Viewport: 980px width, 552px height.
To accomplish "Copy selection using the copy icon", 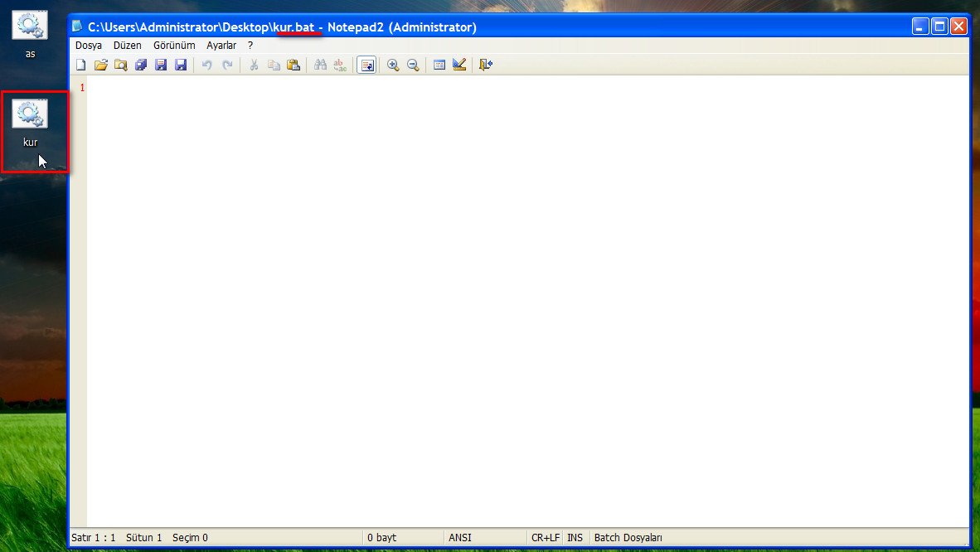I will pyautogui.click(x=274, y=65).
